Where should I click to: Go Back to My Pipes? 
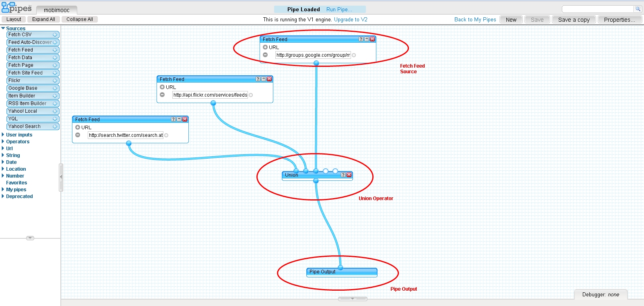[475, 19]
